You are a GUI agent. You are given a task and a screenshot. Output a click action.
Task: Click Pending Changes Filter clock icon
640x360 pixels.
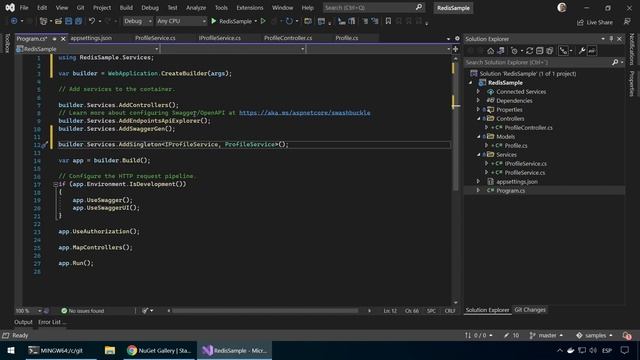point(514,51)
